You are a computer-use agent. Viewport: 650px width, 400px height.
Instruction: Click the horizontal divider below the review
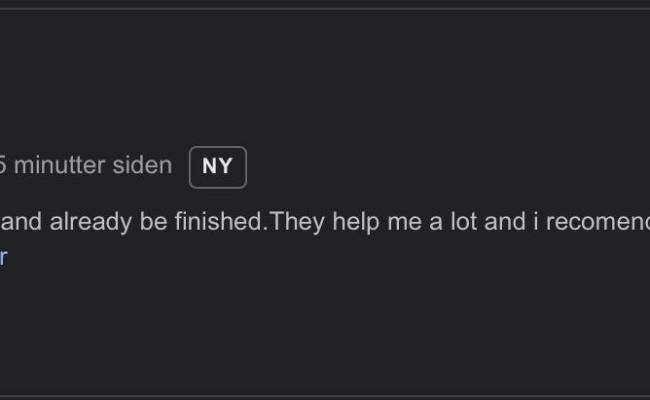(x=325, y=396)
